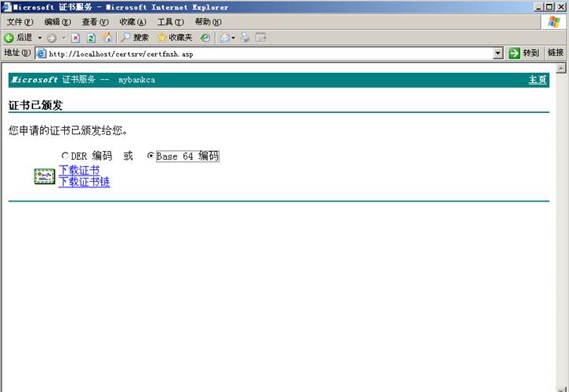Click the Forward arrow icon
569x392 pixels.
coord(51,38)
